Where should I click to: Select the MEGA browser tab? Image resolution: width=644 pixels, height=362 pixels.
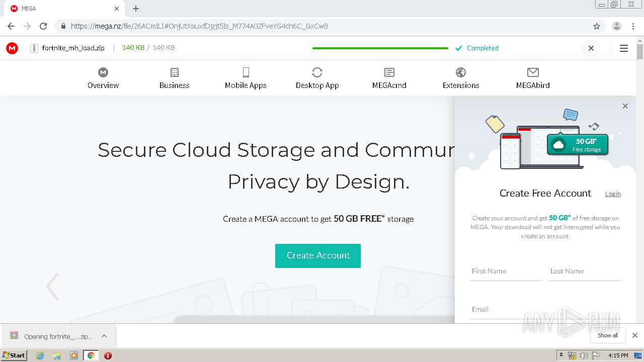[64, 9]
